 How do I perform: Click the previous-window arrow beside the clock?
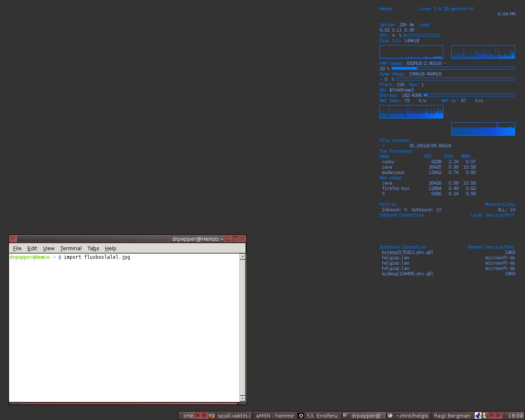492,415
